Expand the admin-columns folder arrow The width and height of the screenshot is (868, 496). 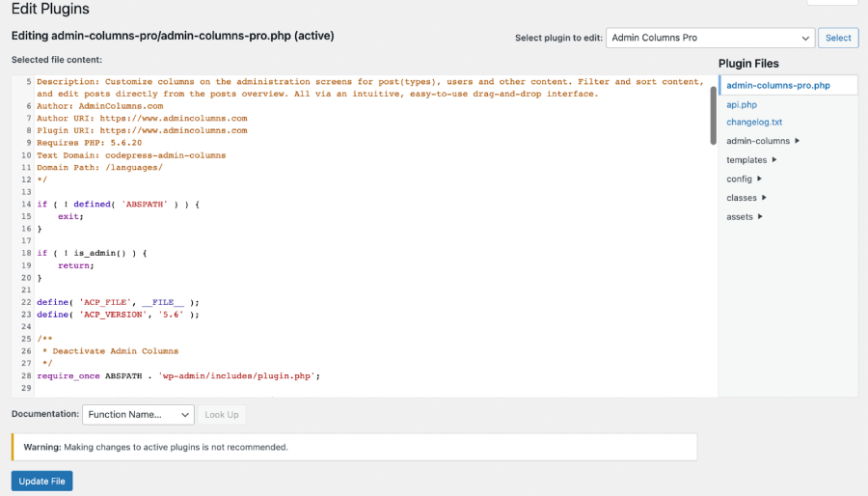[798, 141]
